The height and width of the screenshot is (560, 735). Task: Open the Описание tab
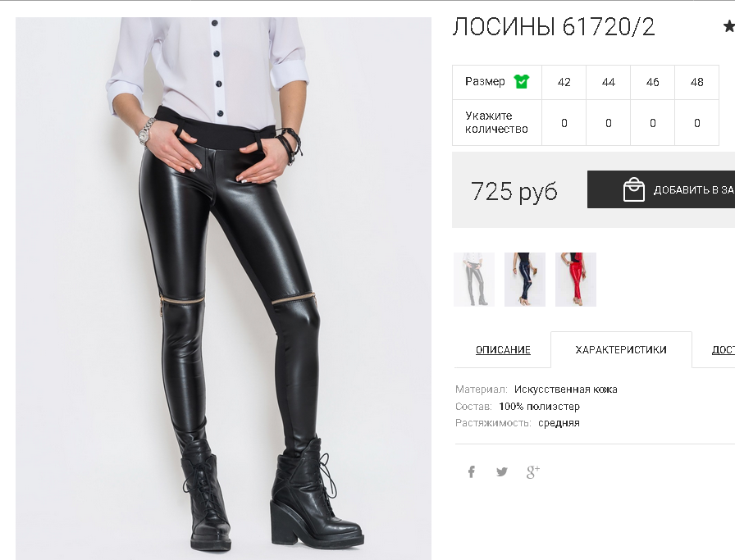pyautogui.click(x=503, y=349)
